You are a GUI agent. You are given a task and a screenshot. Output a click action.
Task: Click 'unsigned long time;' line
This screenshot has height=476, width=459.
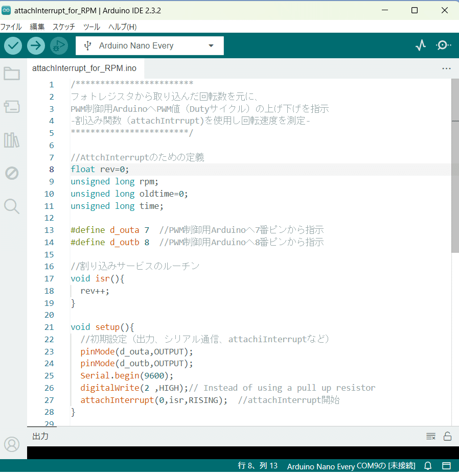point(117,206)
